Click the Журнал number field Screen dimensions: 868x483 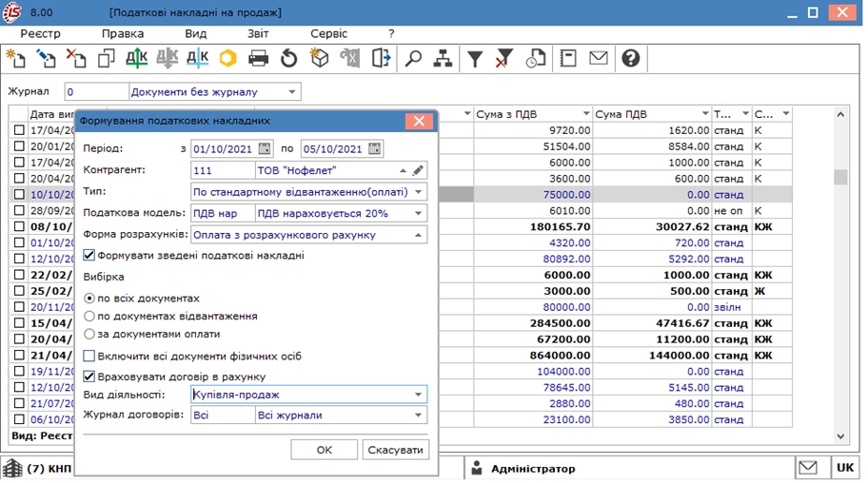point(96,92)
